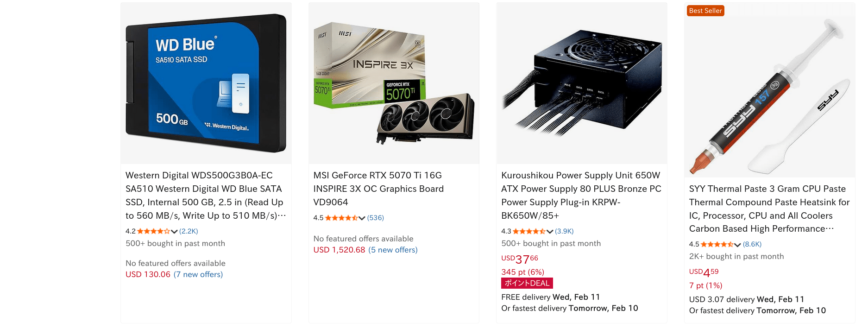Click the ポイントDEAL badge
The image size is (868, 329).
tap(527, 283)
